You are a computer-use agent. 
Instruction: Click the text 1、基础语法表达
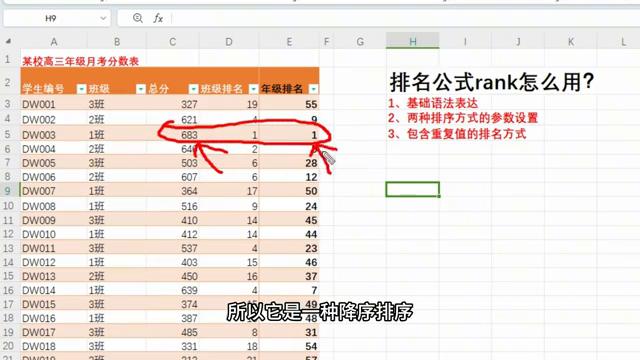click(x=433, y=103)
